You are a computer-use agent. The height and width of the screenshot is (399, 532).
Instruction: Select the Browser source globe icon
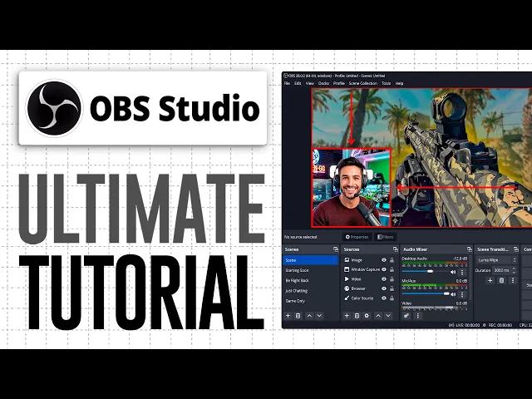click(x=347, y=288)
